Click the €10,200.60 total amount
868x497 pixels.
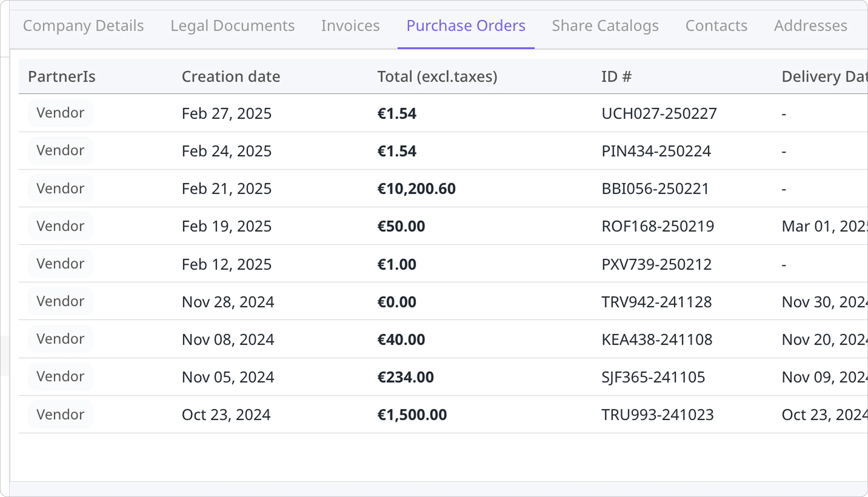click(x=416, y=189)
